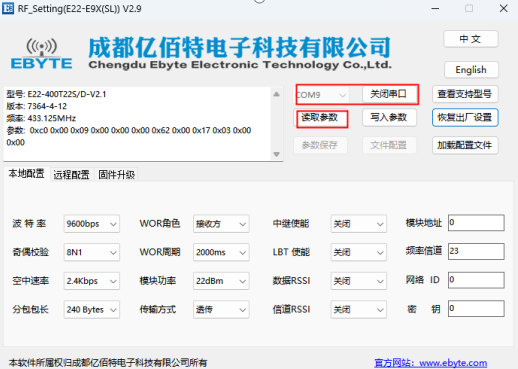
Task: Click the 频率信道 input field showing 23
Action: [476, 251]
